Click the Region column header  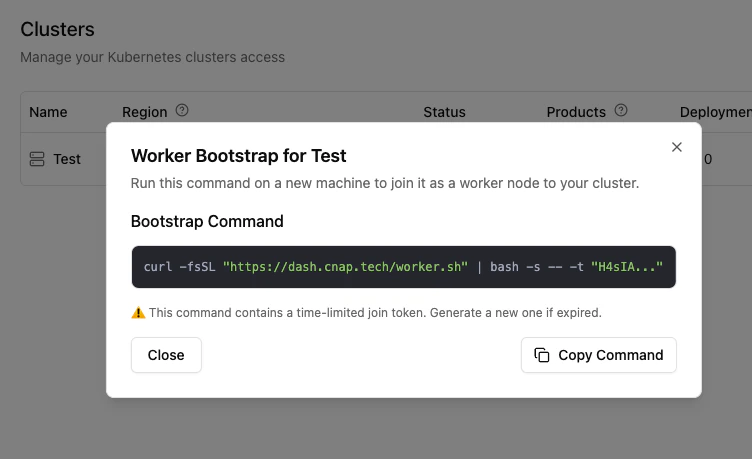[x=144, y=112]
